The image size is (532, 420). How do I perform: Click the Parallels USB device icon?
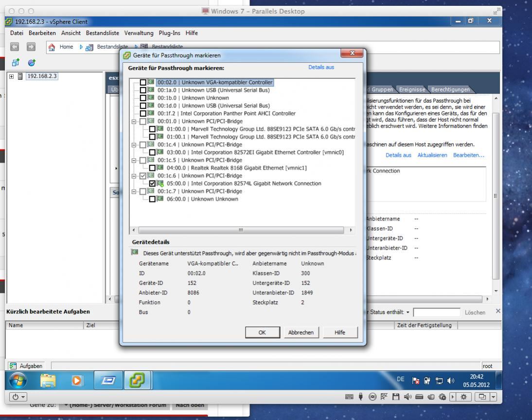pos(361,397)
